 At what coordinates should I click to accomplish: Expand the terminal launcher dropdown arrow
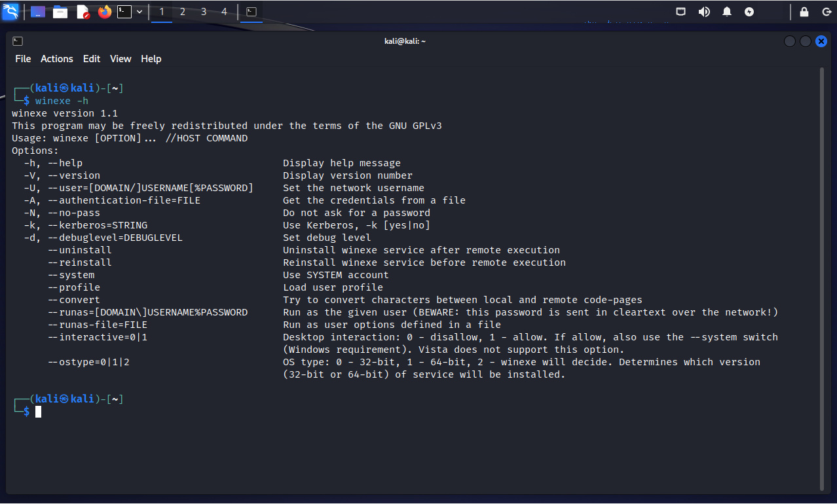tap(139, 12)
